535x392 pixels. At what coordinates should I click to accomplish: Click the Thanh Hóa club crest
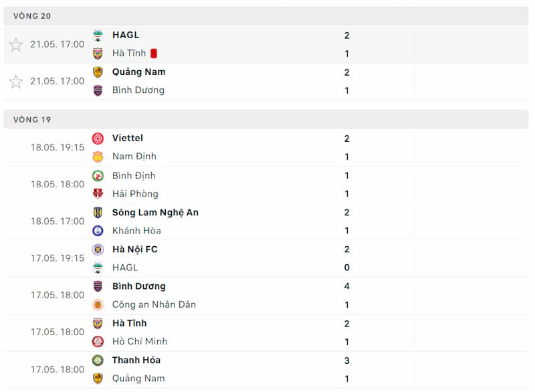(x=98, y=361)
